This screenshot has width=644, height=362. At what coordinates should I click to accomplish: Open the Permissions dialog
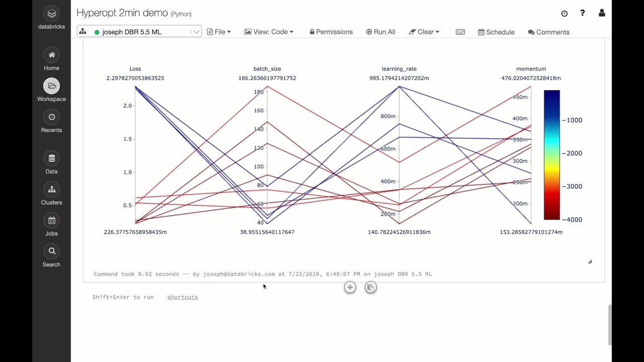[331, 32]
